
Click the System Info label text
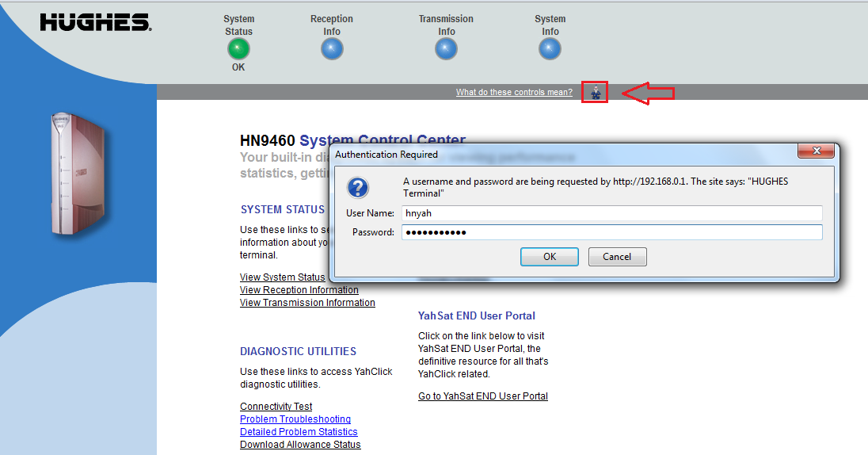point(550,25)
